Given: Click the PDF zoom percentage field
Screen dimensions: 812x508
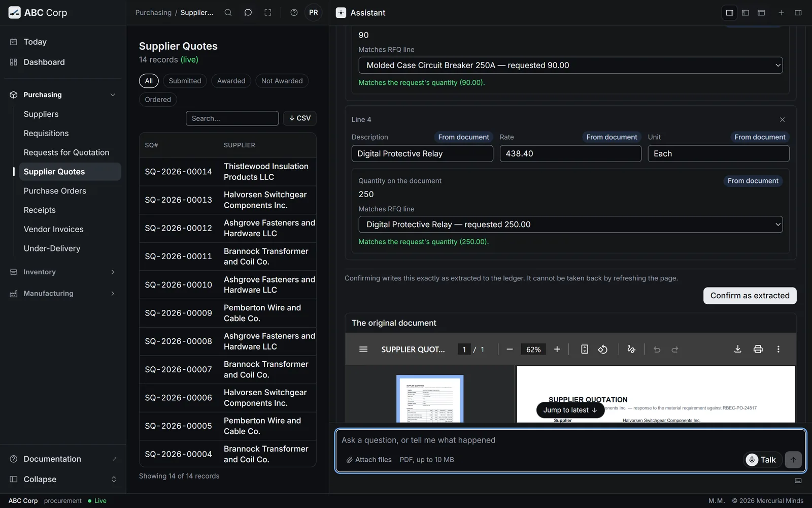Looking at the screenshot, I should [533, 350].
